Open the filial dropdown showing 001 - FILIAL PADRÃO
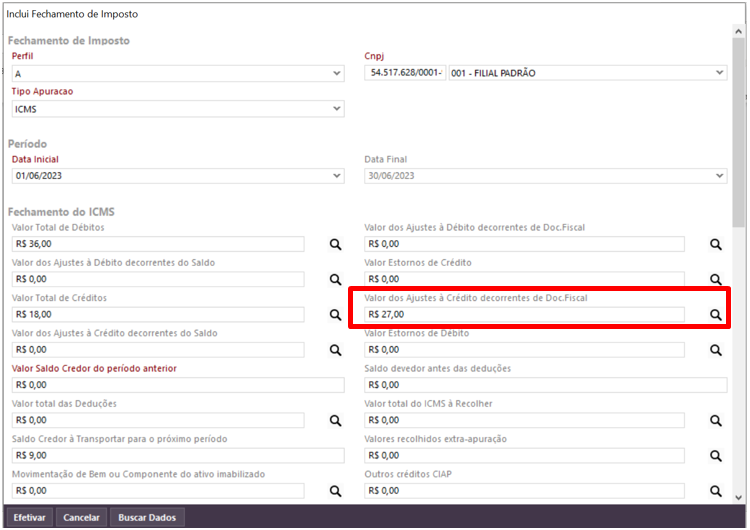 (x=719, y=73)
